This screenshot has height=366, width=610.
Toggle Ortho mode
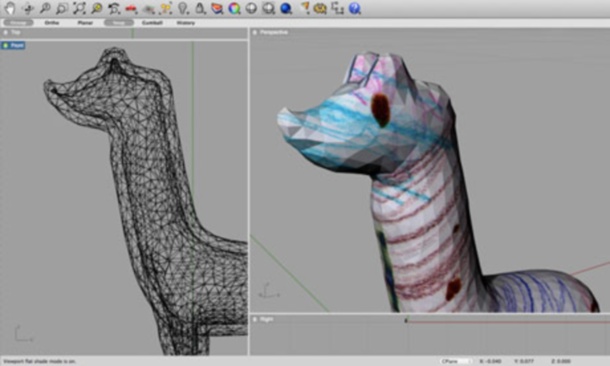coord(52,23)
